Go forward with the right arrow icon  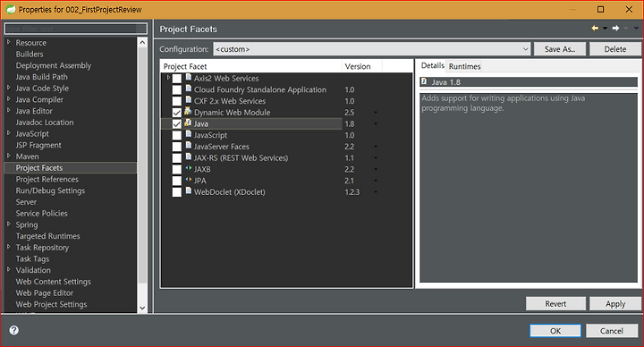tap(615, 29)
